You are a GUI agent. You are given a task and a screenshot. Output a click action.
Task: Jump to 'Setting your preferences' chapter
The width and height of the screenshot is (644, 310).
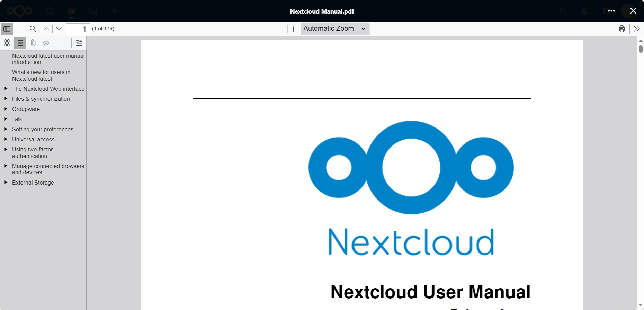coord(43,129)
